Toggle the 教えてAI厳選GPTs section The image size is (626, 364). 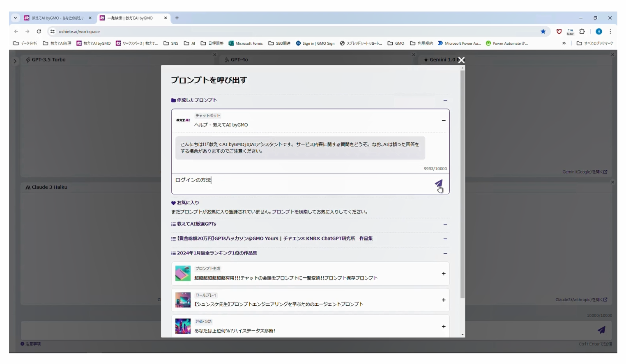click(445, 224)
